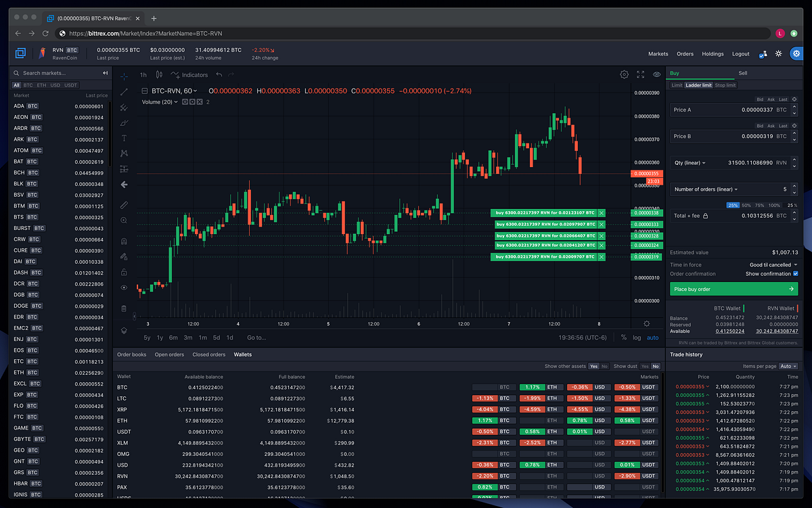The height and width of the screenshot is (508, 812).
Task: Toggle log scale on chart
Action: click(x=637, y=338)
